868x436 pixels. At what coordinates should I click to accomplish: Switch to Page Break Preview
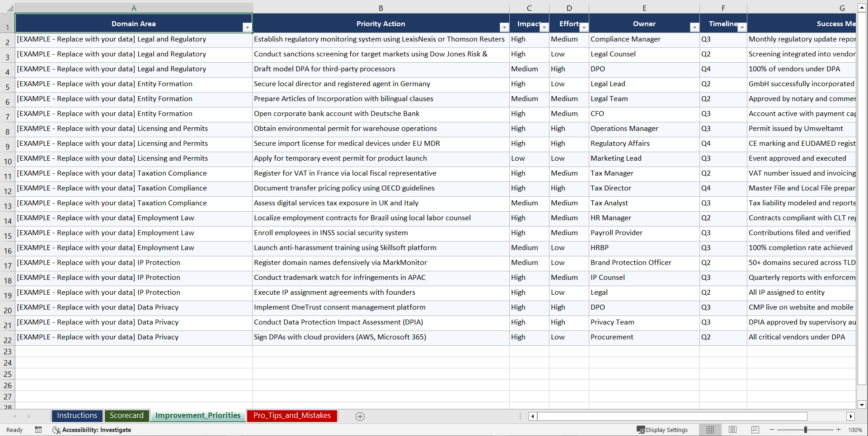coord(755,430)
